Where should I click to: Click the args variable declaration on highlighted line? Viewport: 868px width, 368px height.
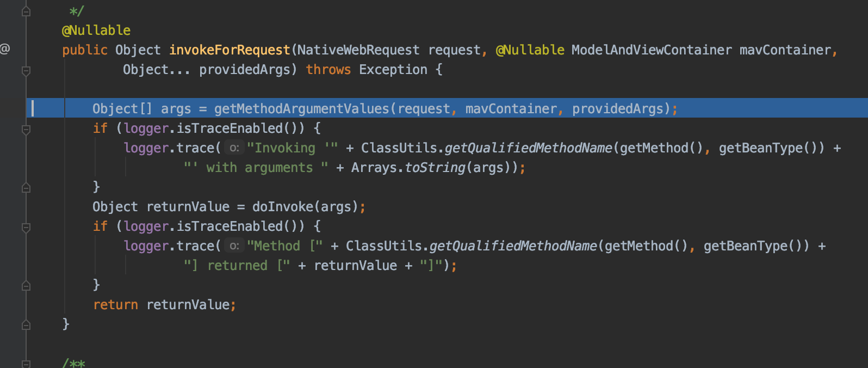(176, 109)
